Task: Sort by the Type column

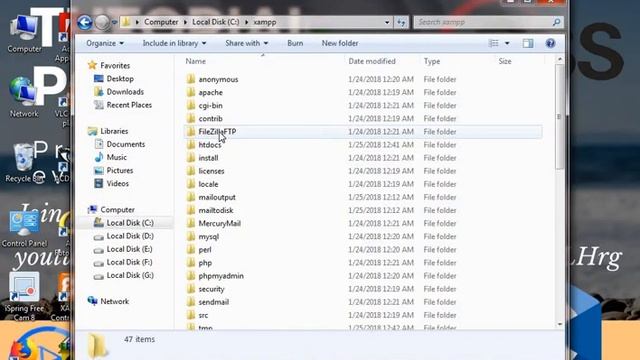Action: point(432,61)
